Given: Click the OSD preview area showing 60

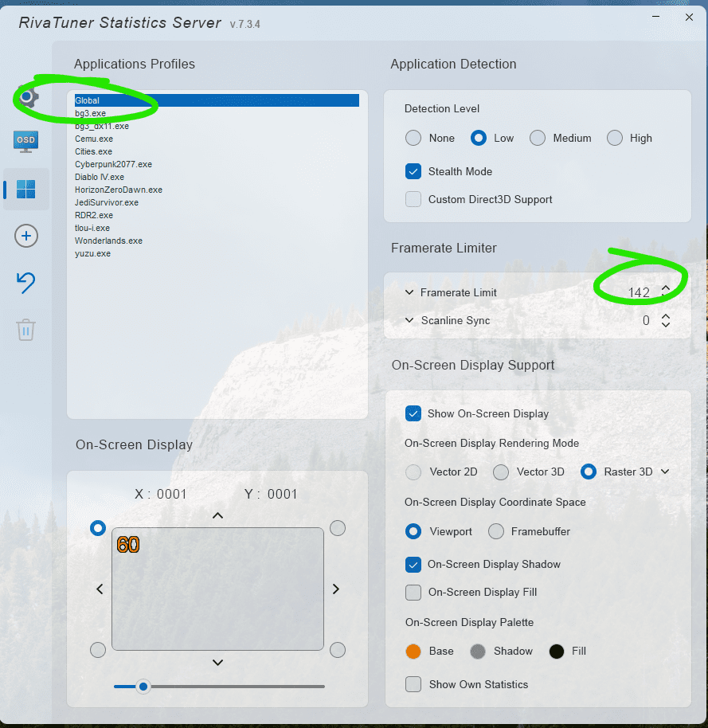Looking at the screenshot, I should click(217, 589).
